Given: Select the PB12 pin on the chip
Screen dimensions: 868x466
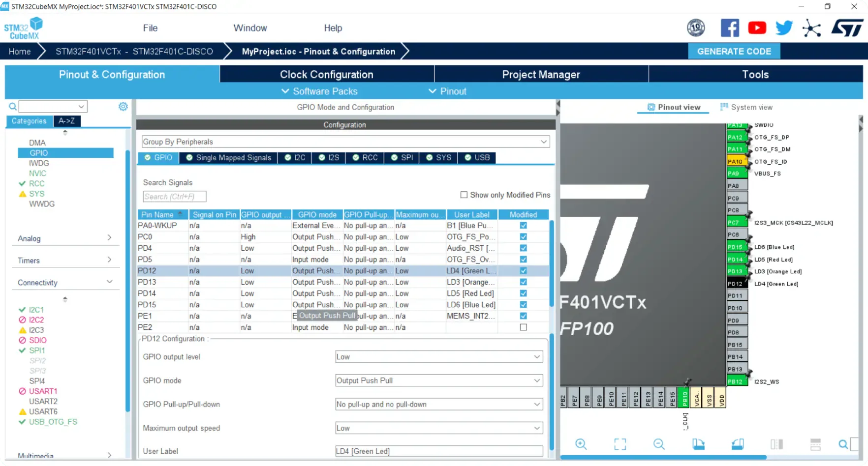Looking at the screenshot, I should point(737,381).
